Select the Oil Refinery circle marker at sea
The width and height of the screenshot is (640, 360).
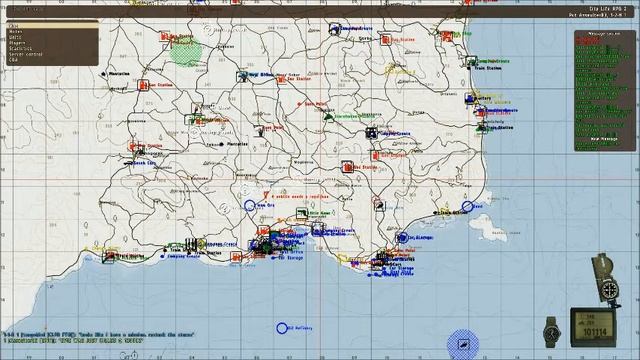pos(282,328)
